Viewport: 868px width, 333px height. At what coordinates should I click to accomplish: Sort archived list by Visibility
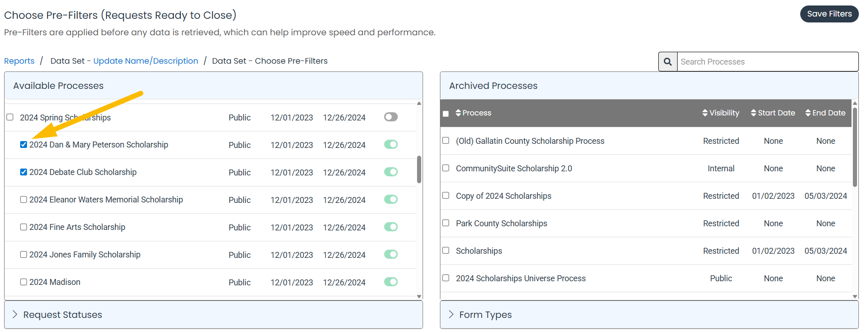point(721,113)
